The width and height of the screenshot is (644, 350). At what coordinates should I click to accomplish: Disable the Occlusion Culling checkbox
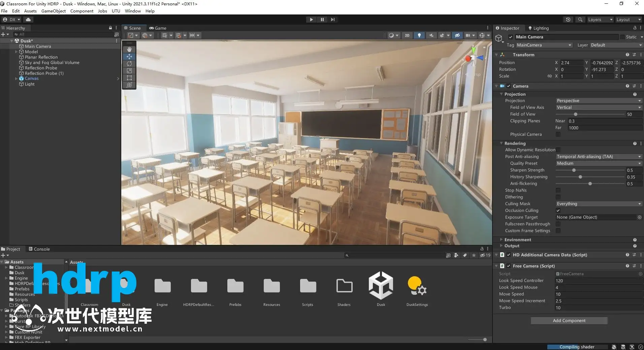click(x=558, y=211)
